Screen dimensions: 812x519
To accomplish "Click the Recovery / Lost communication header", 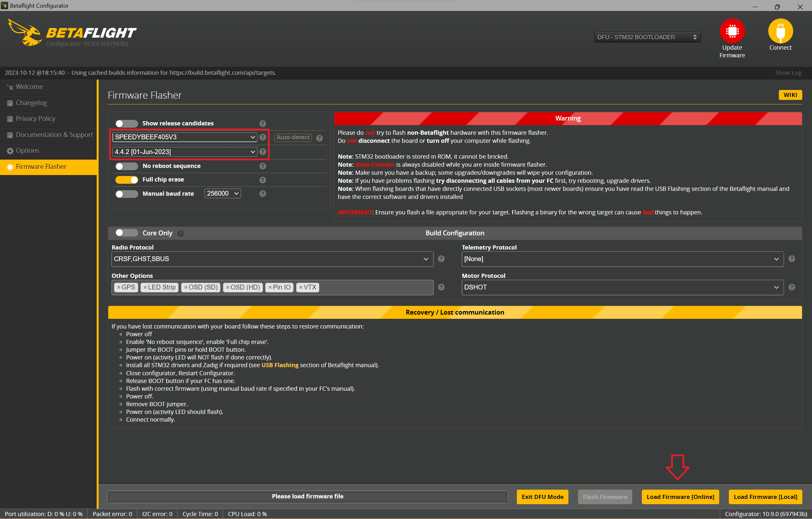I will click(455, 312).
